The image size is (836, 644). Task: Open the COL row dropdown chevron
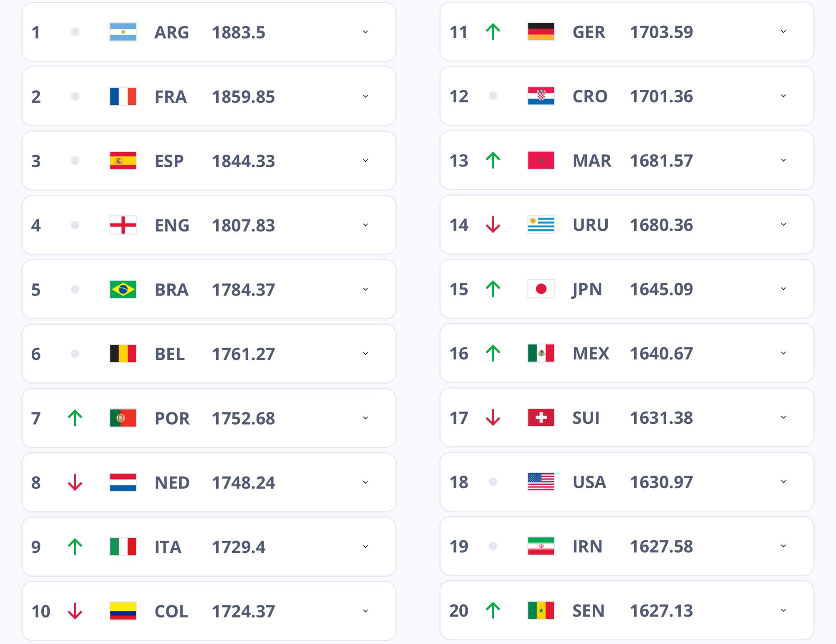tap(365, 611)
